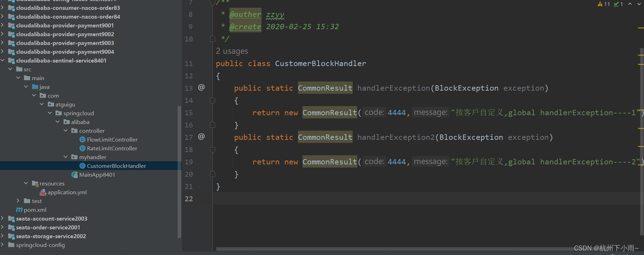Click the application.yml YAML file icon
This screenshot has height=255, width=644.
pos(43,192)
